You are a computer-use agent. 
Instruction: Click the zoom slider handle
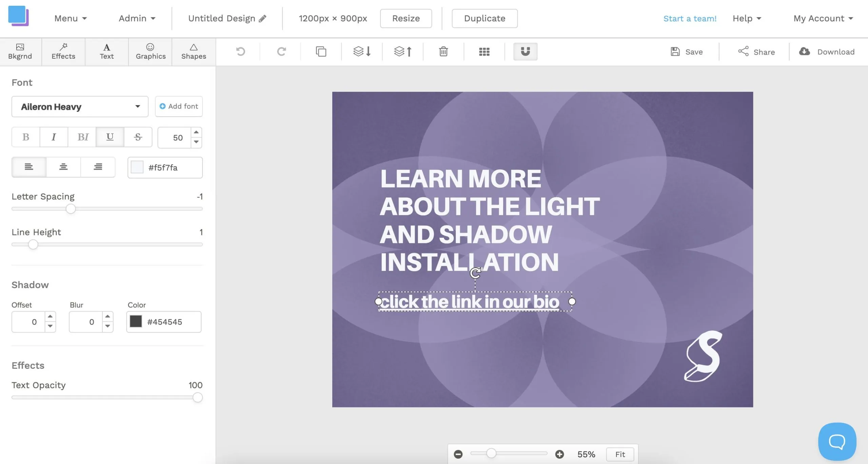[491, 453]
